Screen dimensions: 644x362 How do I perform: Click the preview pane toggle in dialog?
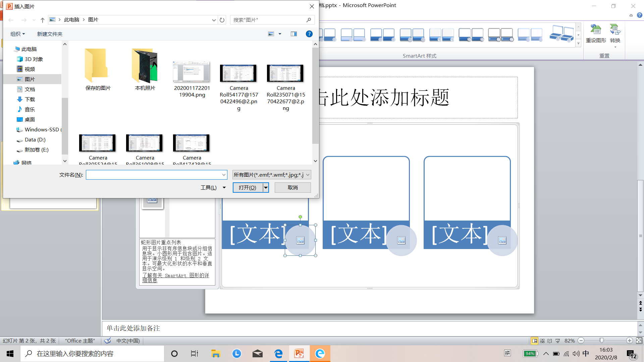293,34
